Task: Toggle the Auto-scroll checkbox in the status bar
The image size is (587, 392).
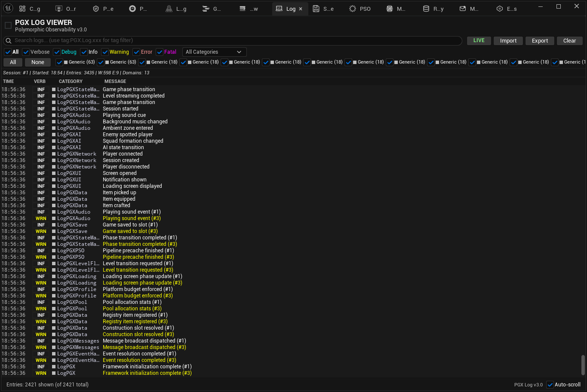Action: coord(549,384)
